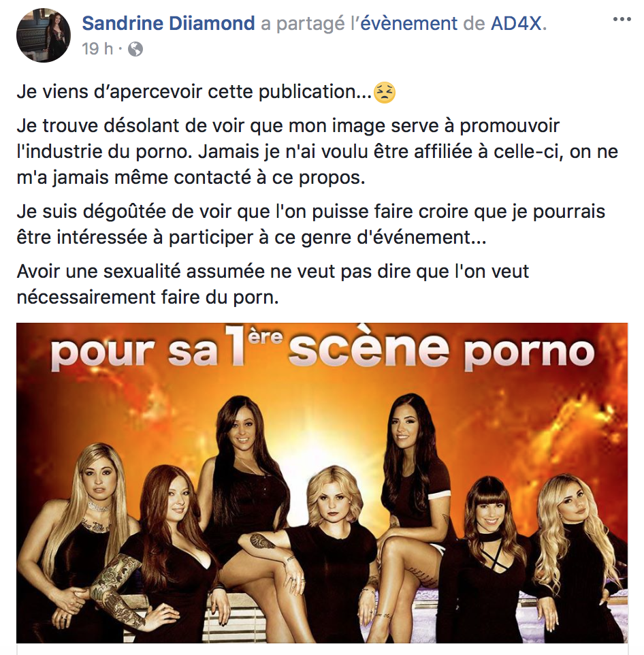This screenshot has height=655, width=644.
Task: Click the weary face emoji
Action: coord(384,93)
